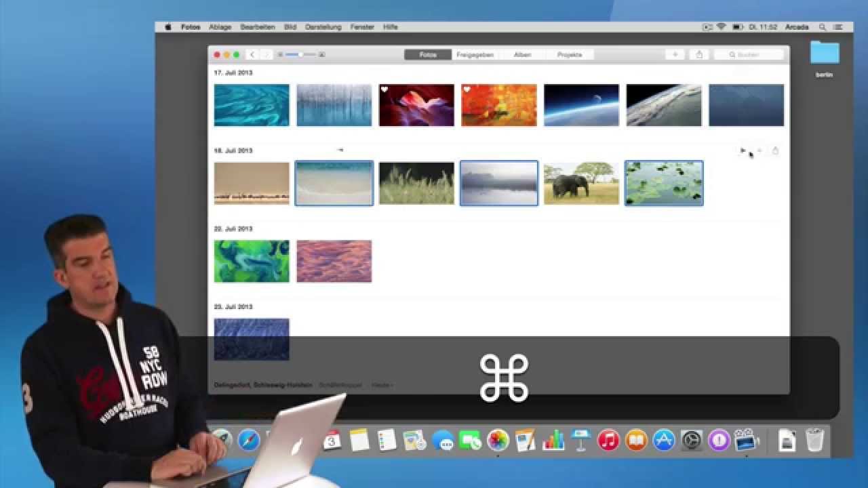Start slideshow for 18. Juli 2013 moment
The width and height of the screenshot is (868, 488).
point(743,150)
